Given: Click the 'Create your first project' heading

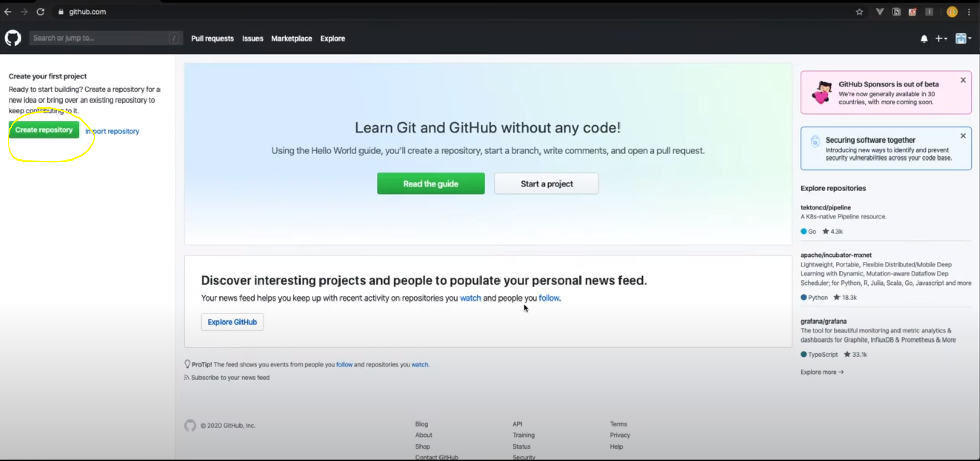Looking at the screenshot, I should (48, 76).
